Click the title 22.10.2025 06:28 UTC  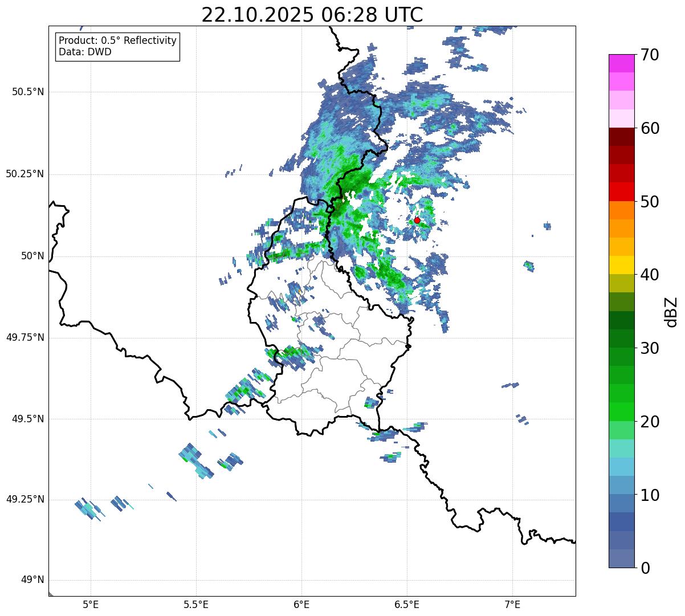[x=312, y=14]
